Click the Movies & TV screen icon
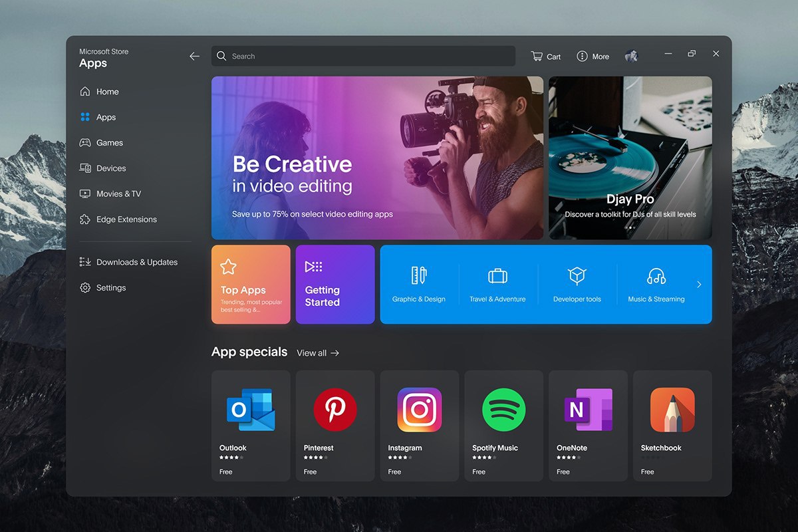 [85, 194]
